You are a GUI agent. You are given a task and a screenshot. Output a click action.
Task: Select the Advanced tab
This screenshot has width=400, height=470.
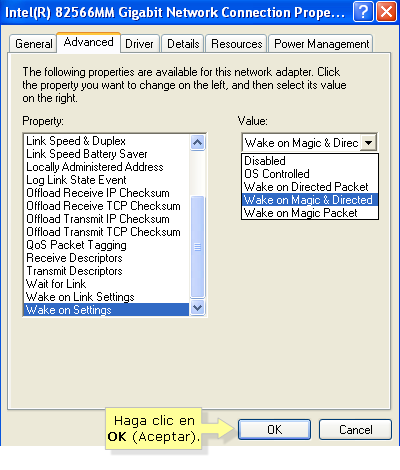[88, 42]
